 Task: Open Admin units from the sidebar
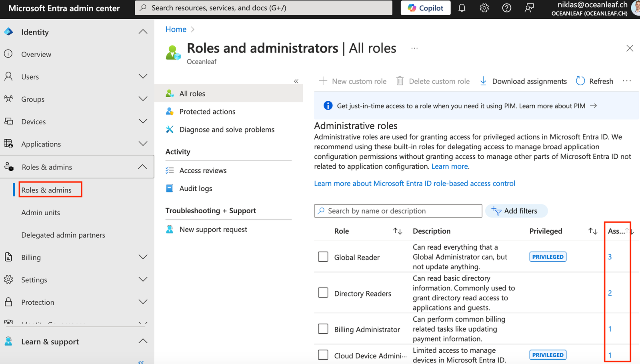[x=40, y=212]
